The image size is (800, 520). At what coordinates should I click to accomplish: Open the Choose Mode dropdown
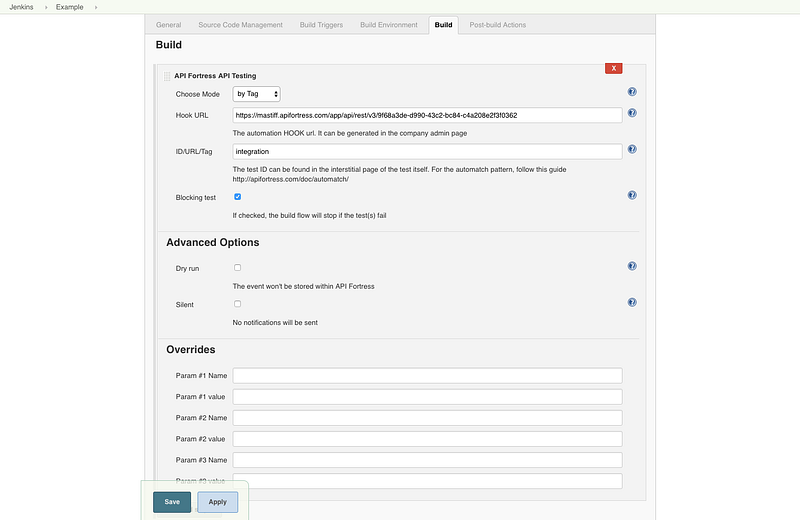[x=256, y=94]
